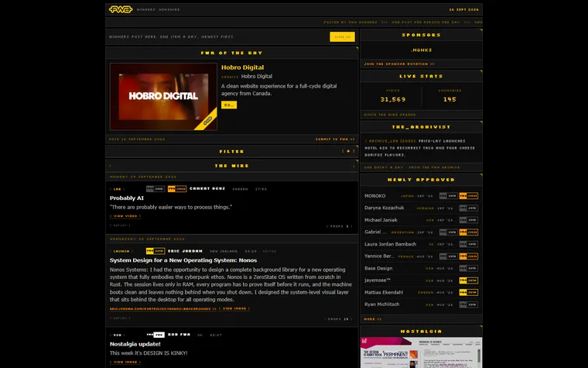
Task: Click the Sign In button
Action: point(342,37)
